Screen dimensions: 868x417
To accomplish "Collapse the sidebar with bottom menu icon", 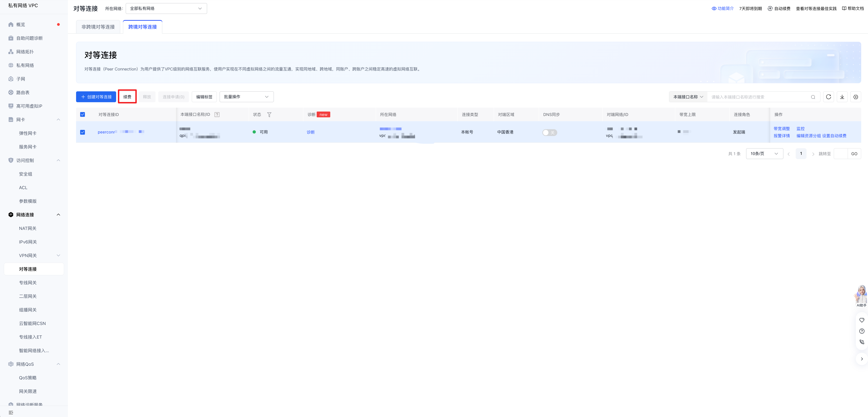I will click(11, 413).
